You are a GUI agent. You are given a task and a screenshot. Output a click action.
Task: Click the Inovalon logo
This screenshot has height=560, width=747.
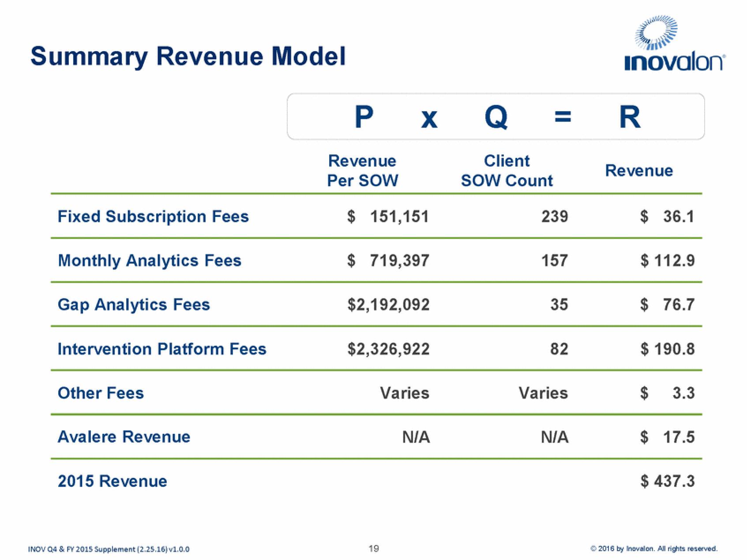point(674,44)
